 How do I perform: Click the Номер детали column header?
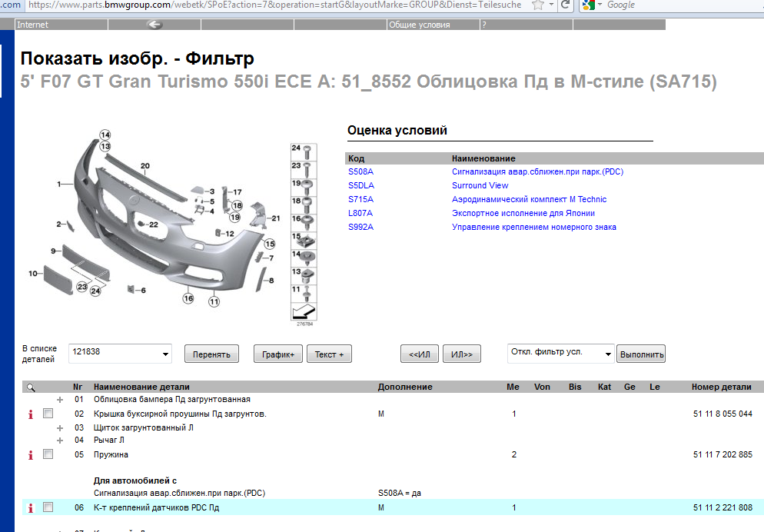click(721, 387)
